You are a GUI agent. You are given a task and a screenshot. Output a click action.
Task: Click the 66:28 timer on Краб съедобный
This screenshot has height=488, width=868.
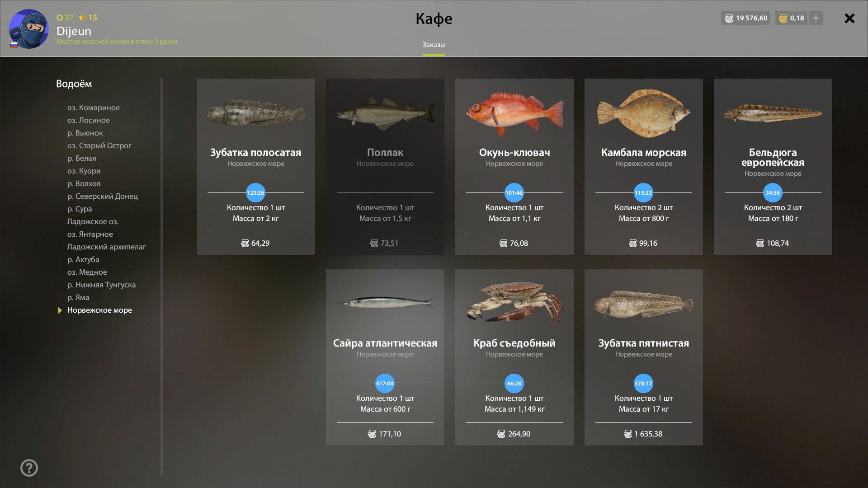[514, 384]
